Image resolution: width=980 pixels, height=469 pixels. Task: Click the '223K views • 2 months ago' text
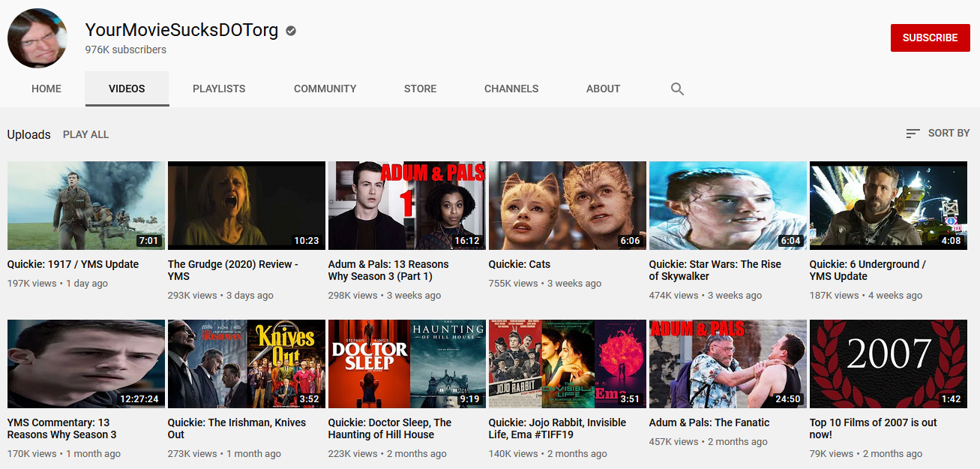pos(388,454)
